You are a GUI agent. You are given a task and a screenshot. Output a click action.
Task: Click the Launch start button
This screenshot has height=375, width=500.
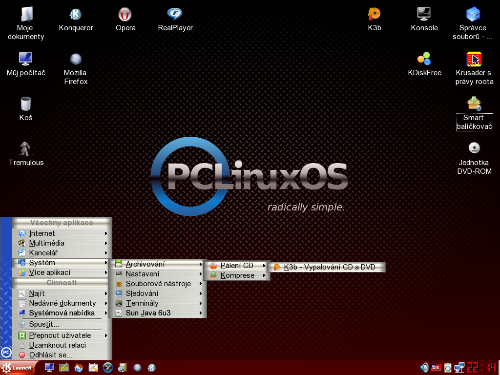(x=17, y=368)
